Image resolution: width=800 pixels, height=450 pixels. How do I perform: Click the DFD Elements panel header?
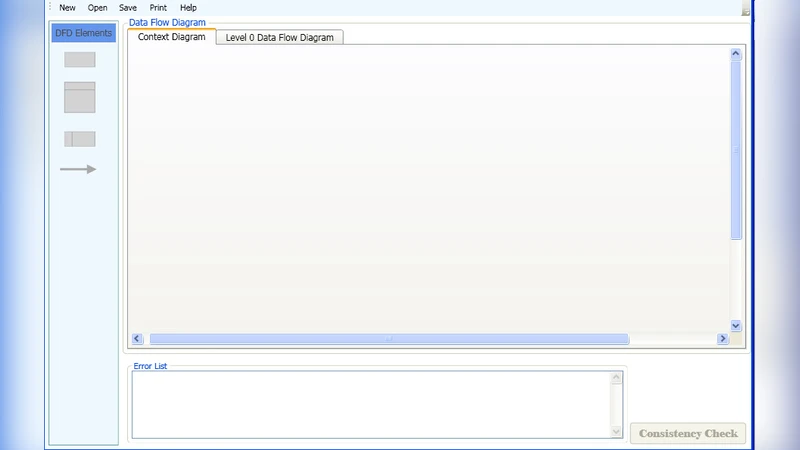pos(84,33)
